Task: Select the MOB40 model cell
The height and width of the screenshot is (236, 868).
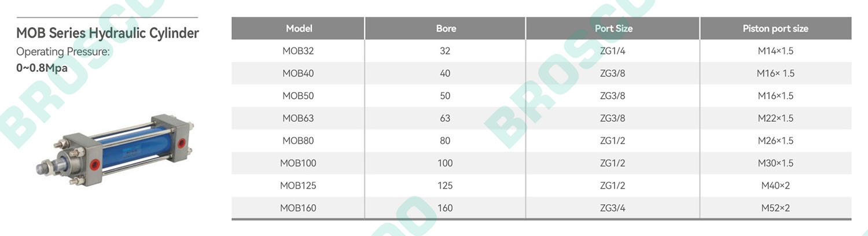Action: pos(298,73)
